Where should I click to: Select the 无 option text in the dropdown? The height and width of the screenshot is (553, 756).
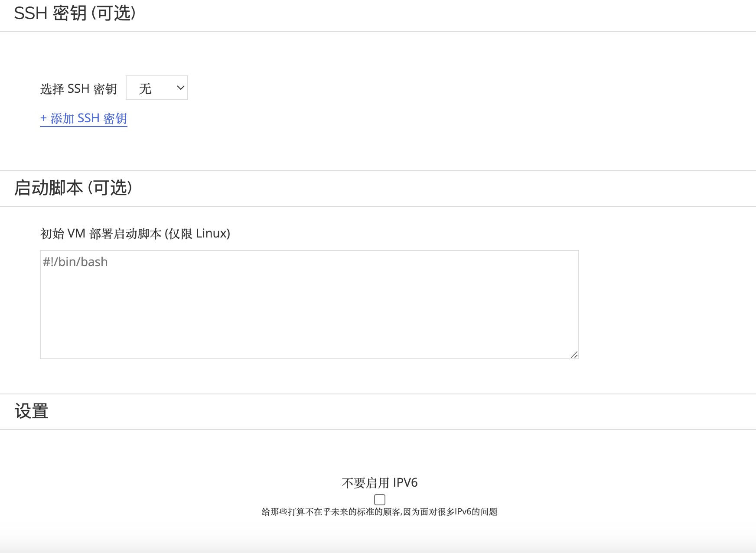[145, 89]
